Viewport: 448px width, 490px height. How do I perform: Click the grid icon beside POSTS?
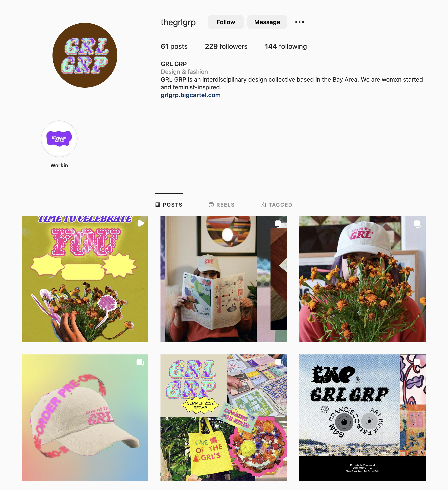coord(158,205)
